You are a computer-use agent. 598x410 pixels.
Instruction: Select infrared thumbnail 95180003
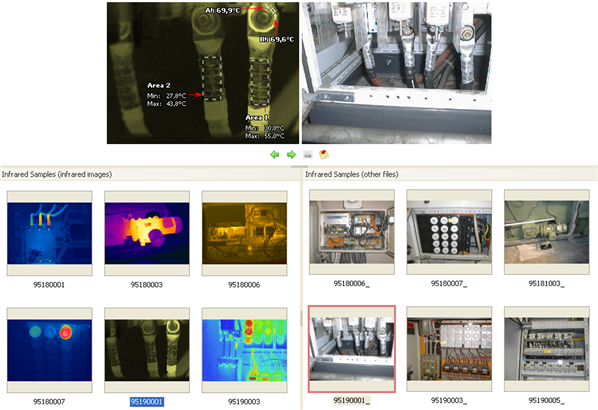(x=147, y=233)
